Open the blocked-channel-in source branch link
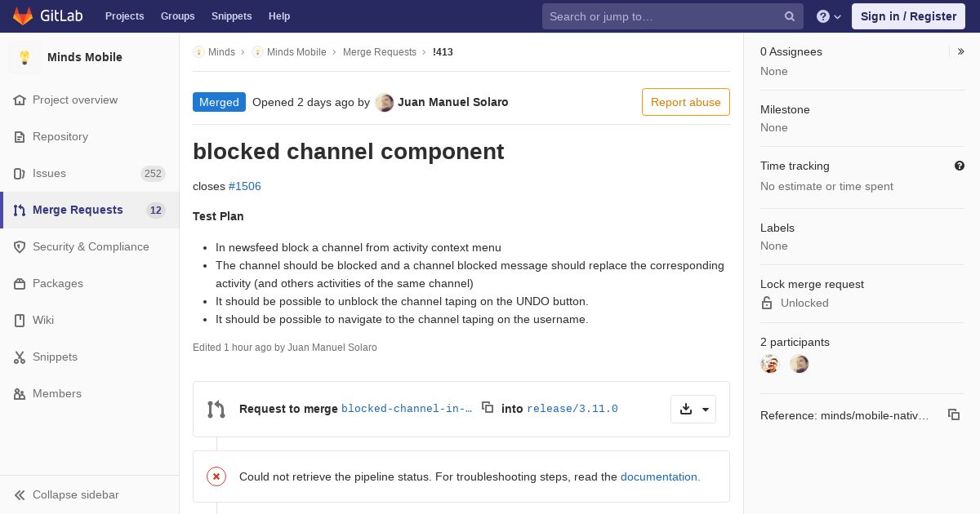 407,409
